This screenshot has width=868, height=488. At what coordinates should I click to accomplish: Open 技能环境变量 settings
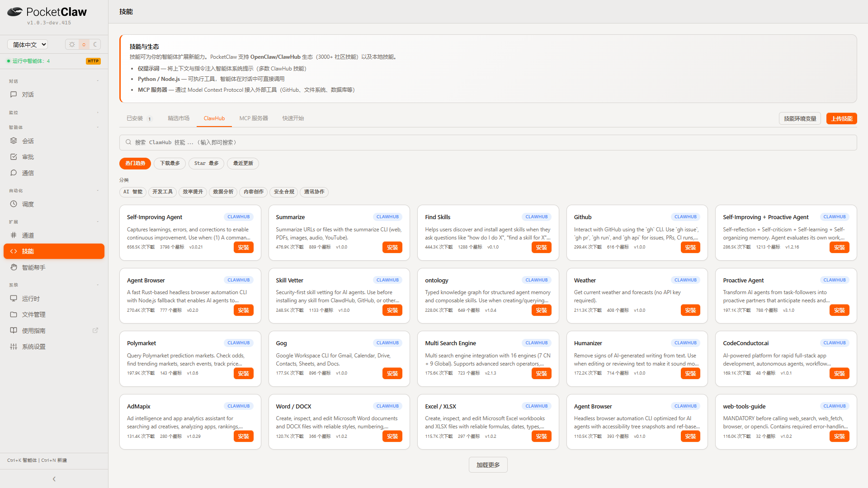click(800, 118)
